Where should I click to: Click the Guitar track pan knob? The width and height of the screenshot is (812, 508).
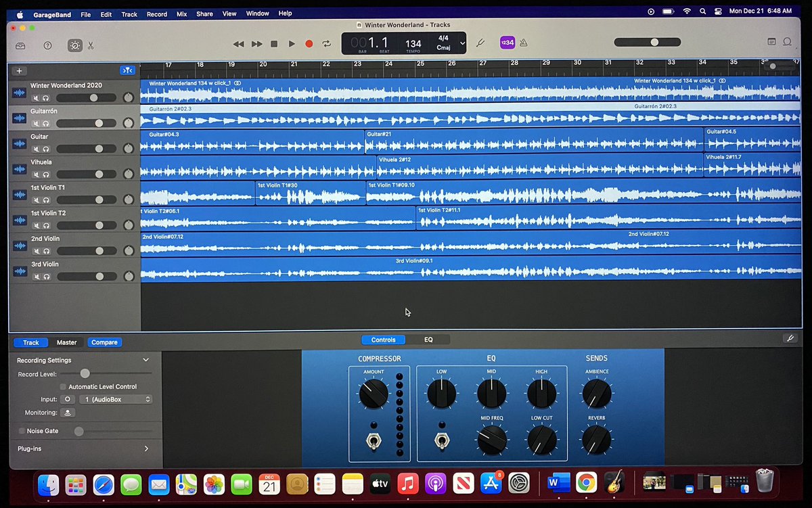129,149
